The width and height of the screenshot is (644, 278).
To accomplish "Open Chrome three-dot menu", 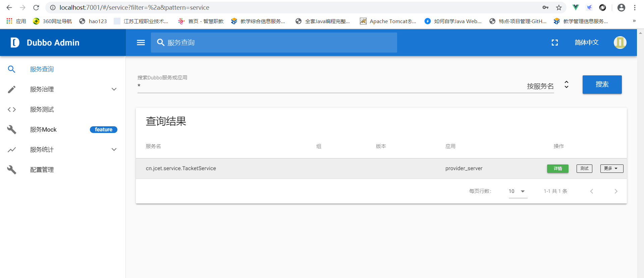I will point(635,7).
